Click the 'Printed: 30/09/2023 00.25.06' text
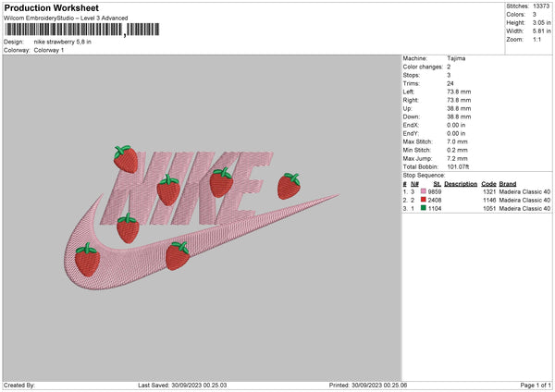Viewport: 555px width, 392px height. click(368, 385)
